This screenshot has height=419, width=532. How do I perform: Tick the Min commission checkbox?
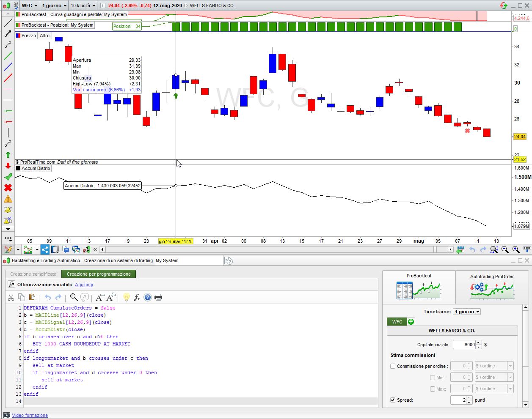click(x=433, y=378)
